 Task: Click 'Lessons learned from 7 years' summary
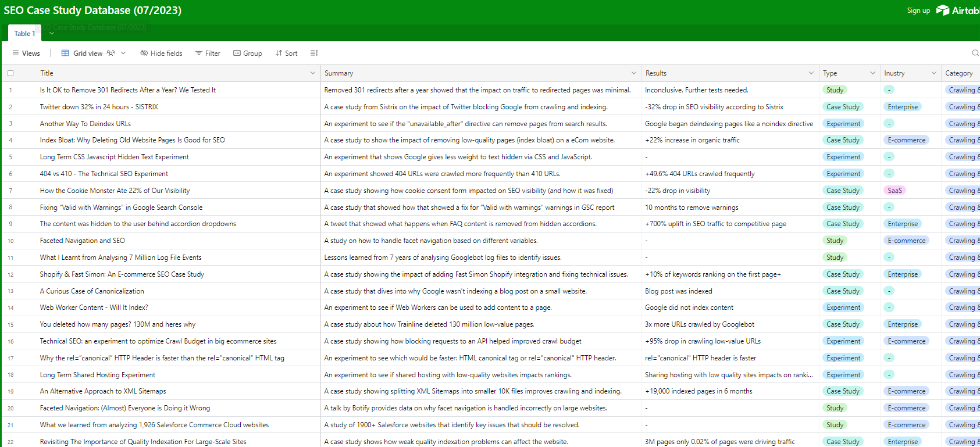click(x=443, y=258)
